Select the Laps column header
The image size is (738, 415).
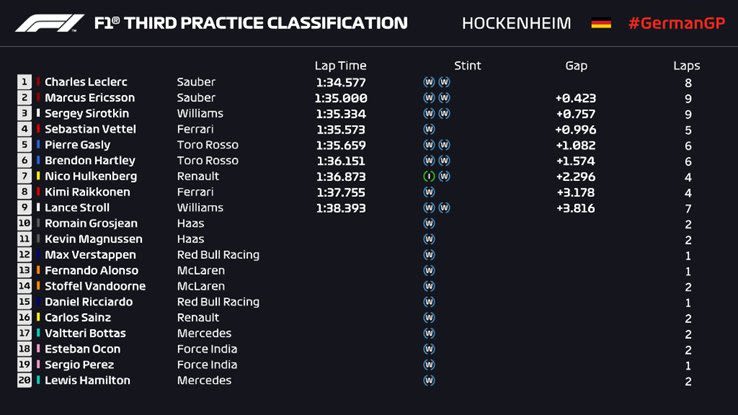[x=687, y=65]
